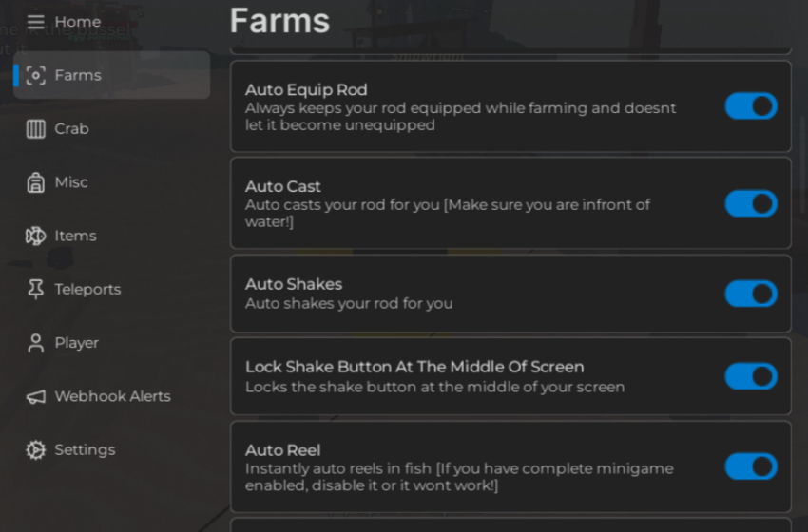
Task: Turn off the Auto Cast switch
Action: tap(751, 203)
